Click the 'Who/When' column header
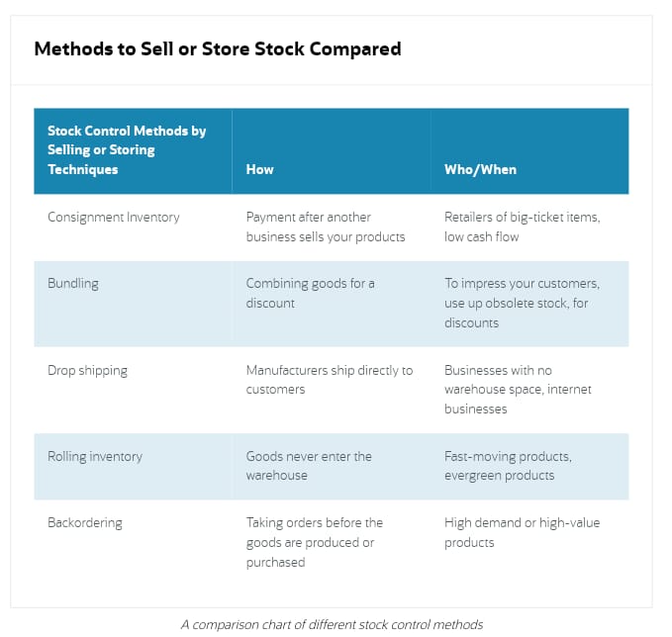This screenshot has height=637, width=672. (x=480, y=170)
